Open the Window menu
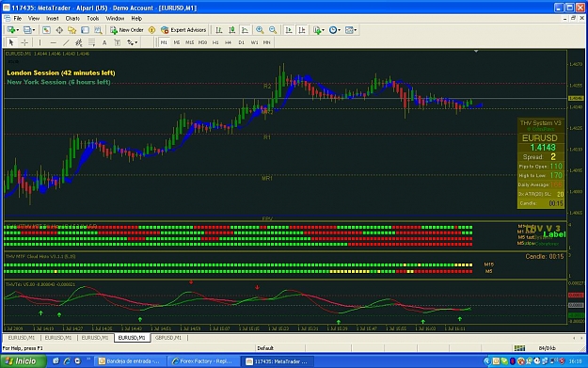Screen dimensions: 588x368 click(115, 19)
